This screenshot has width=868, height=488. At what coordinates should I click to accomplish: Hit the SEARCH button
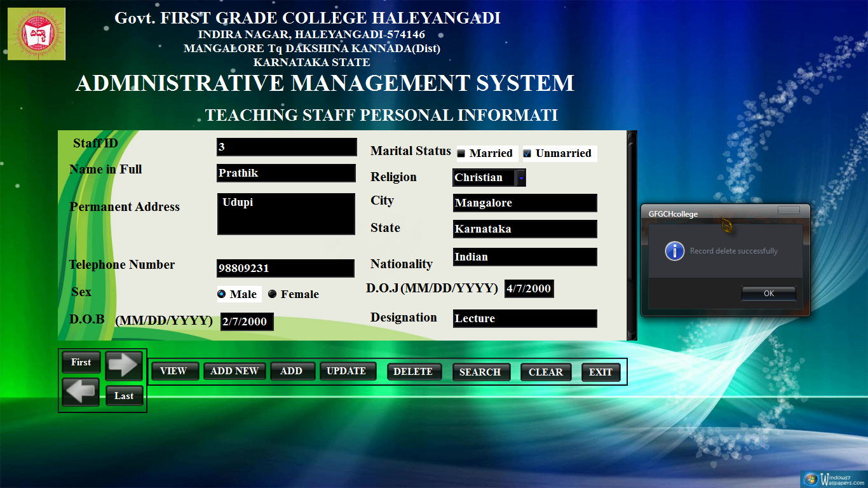pyautogui.click(x=480, y=372)
